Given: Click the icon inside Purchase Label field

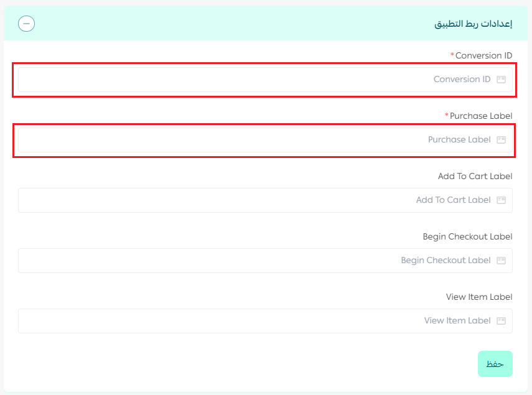Looking at the screenshot, I should coord(502,140).
